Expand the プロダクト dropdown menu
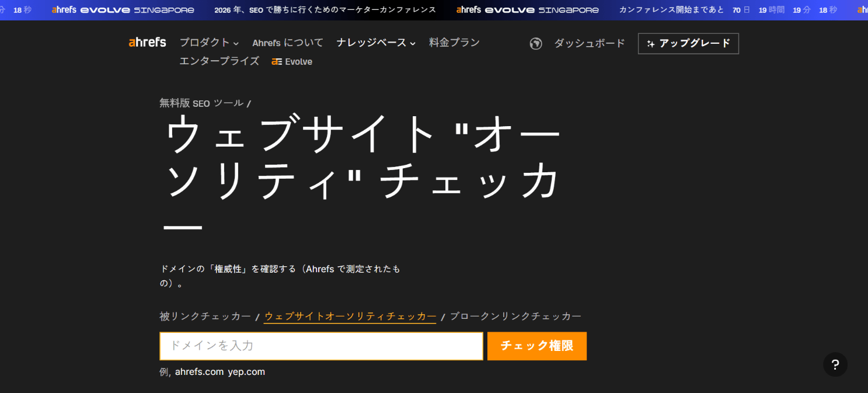This screenshot has width=868, height=393. [x=204, y=43]
